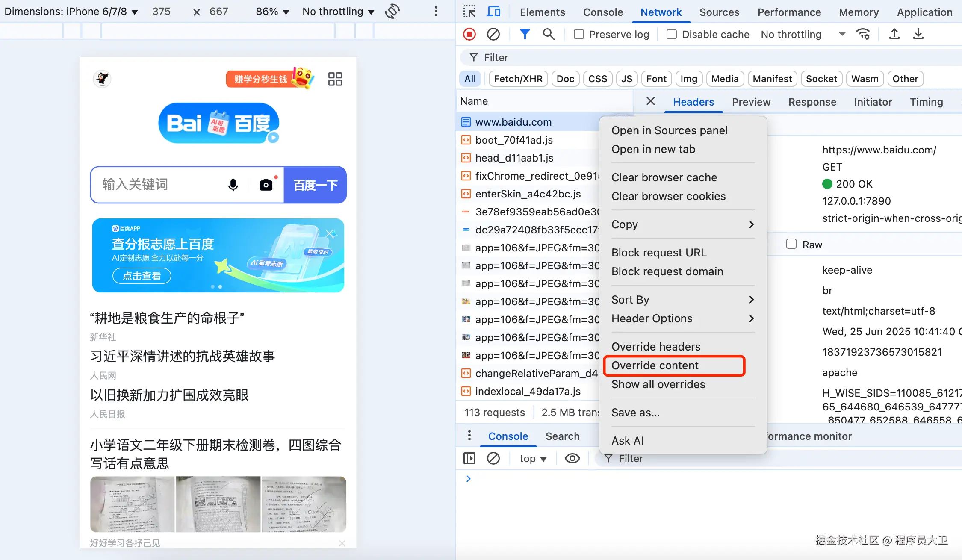This screenshot has width=962, height=560.
Task: Switch to the Response tab
Action: (812, 102)
